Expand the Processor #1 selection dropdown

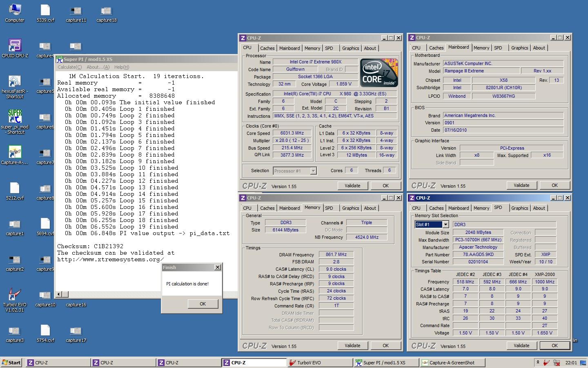313,171
